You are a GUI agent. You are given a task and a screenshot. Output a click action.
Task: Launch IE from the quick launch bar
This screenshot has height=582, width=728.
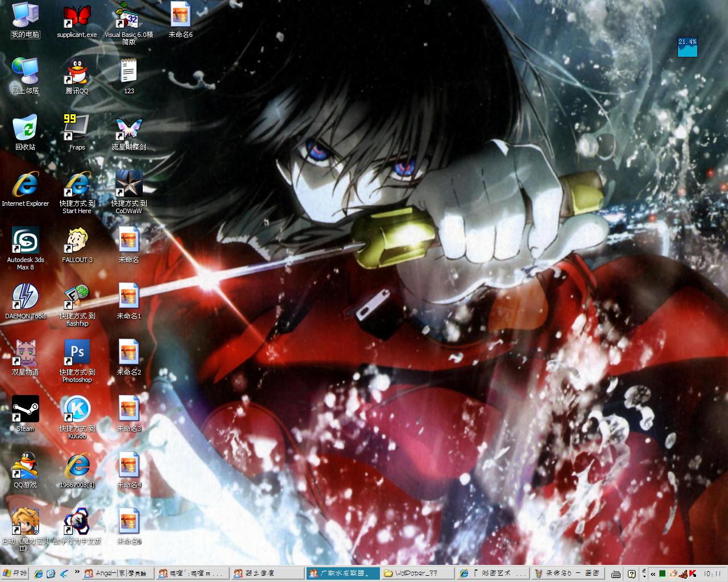(39, 573)
